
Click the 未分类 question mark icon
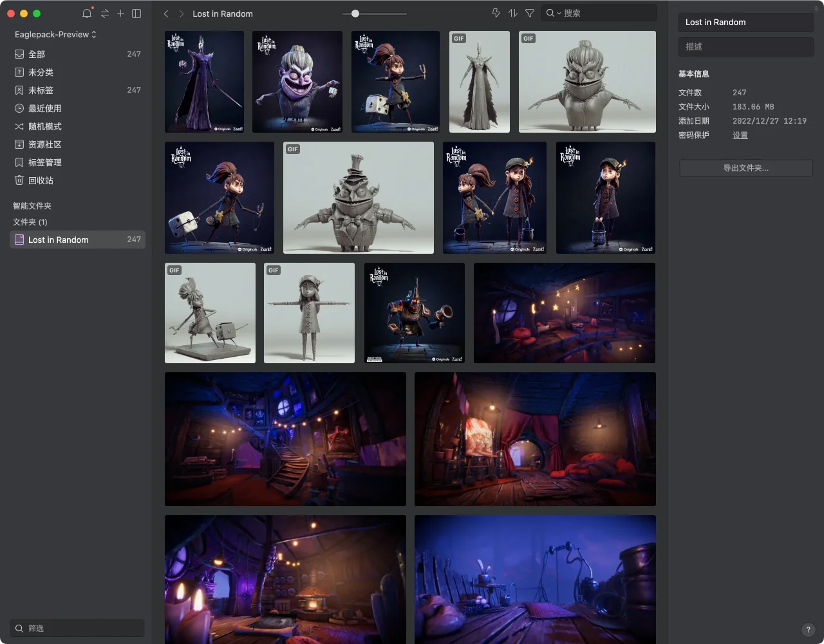19,72
